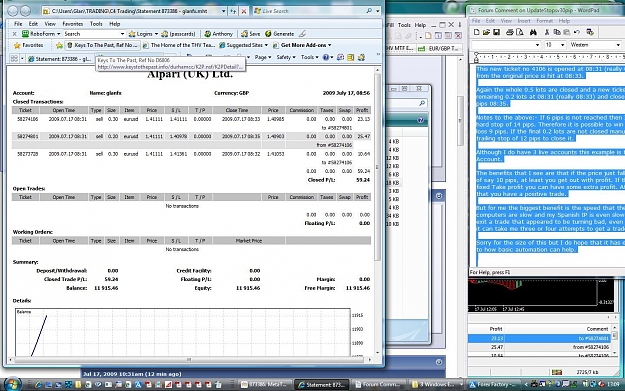Open the WordPad Format menu

click(544, 21)
